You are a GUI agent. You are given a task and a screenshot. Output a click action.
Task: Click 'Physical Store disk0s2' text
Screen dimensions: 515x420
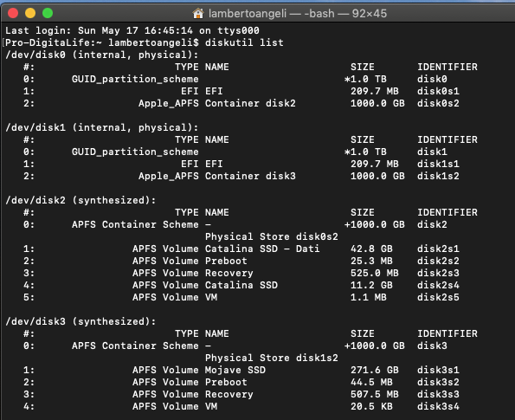coord(271,236)
